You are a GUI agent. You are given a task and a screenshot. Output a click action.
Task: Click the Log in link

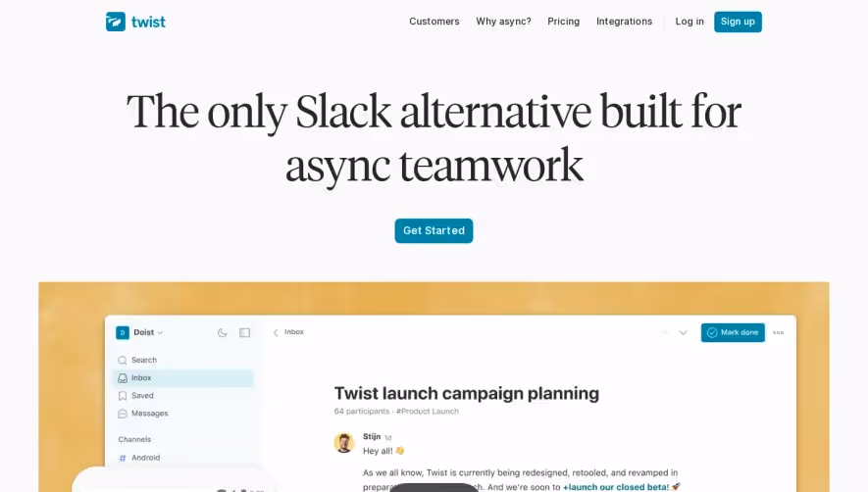689,22
